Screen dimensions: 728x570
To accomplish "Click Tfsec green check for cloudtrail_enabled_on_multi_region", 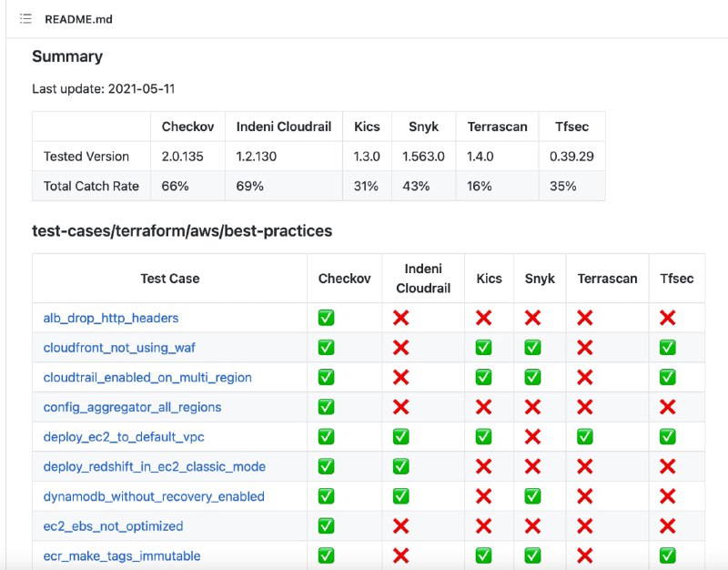I will point(668,377).
